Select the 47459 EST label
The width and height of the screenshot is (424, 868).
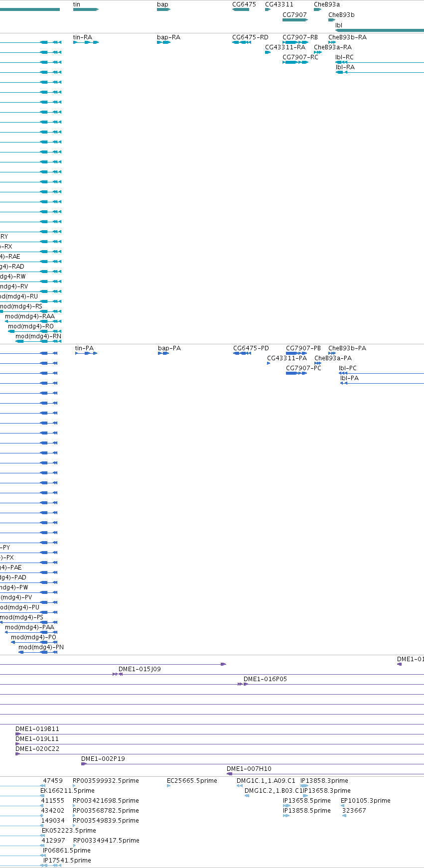[53, 781]
